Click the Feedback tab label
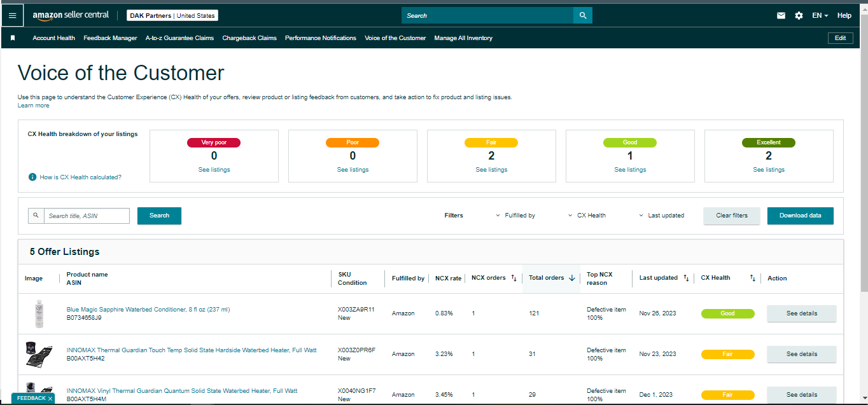This screenshot has width=868, height=405. coord(31,399)
